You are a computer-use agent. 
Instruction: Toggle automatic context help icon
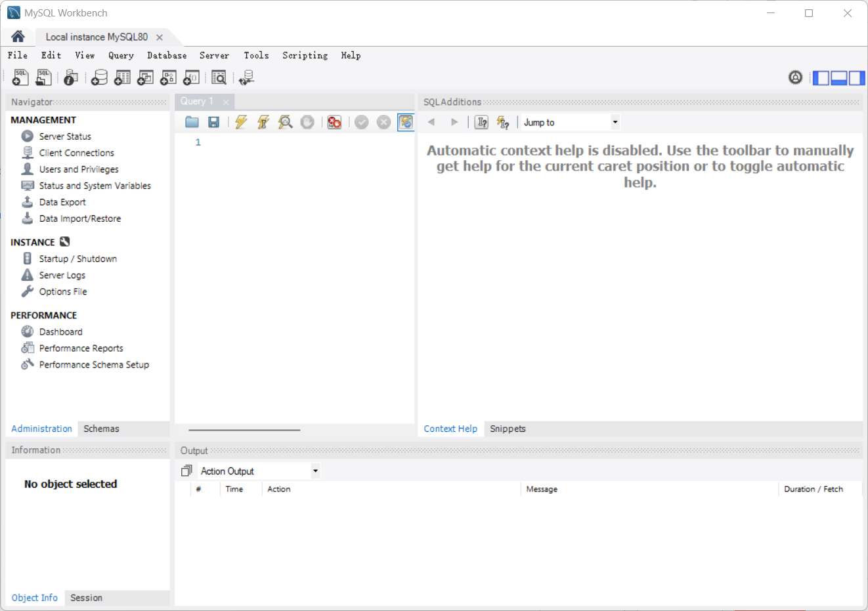(x=503, y=122)
